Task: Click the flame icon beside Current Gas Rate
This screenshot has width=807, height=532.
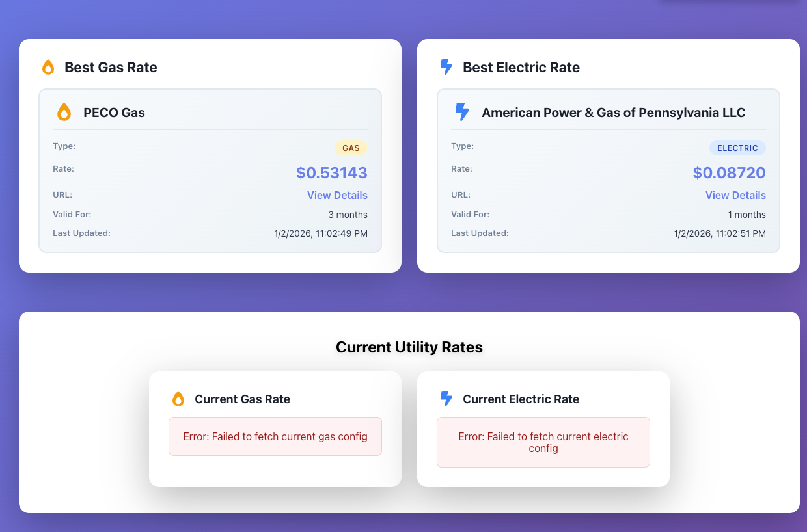Action: click(178, 399)
